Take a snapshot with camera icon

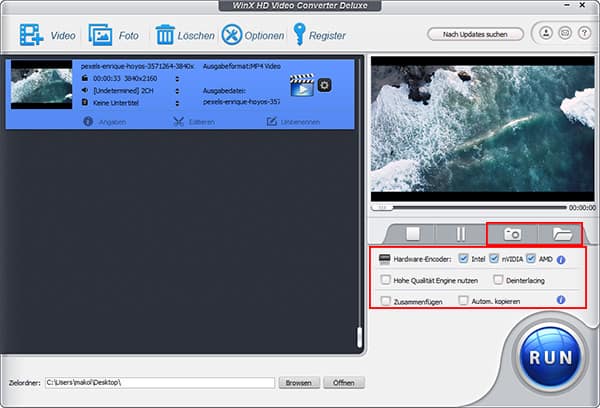(512, 233)
